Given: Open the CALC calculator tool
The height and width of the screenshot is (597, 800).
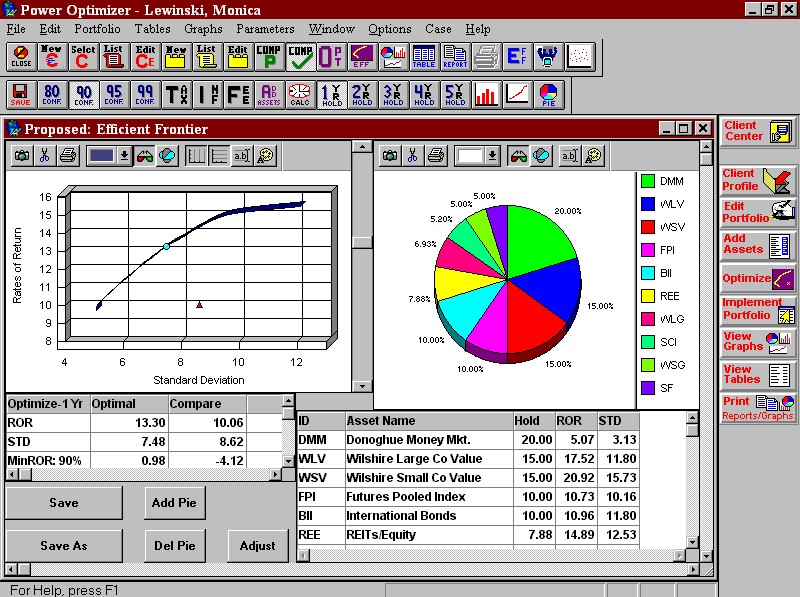Looking at the screenshot, I should pos(299,95).
